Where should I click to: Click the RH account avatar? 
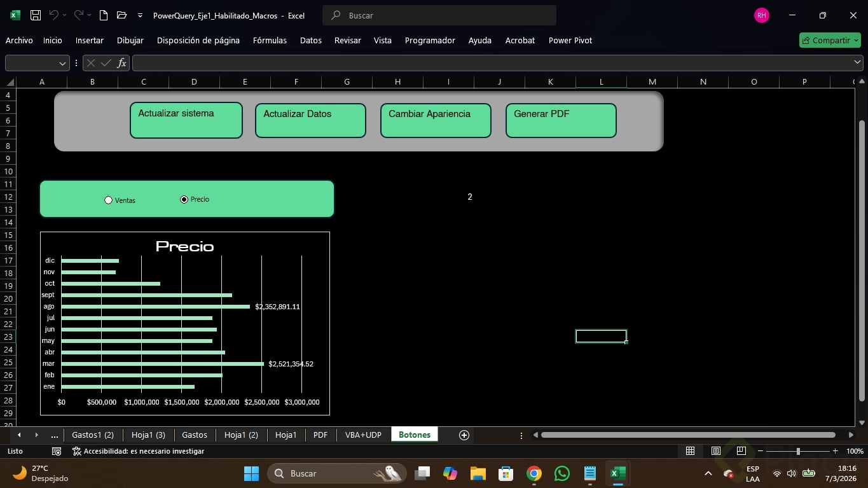click(761, 15)
